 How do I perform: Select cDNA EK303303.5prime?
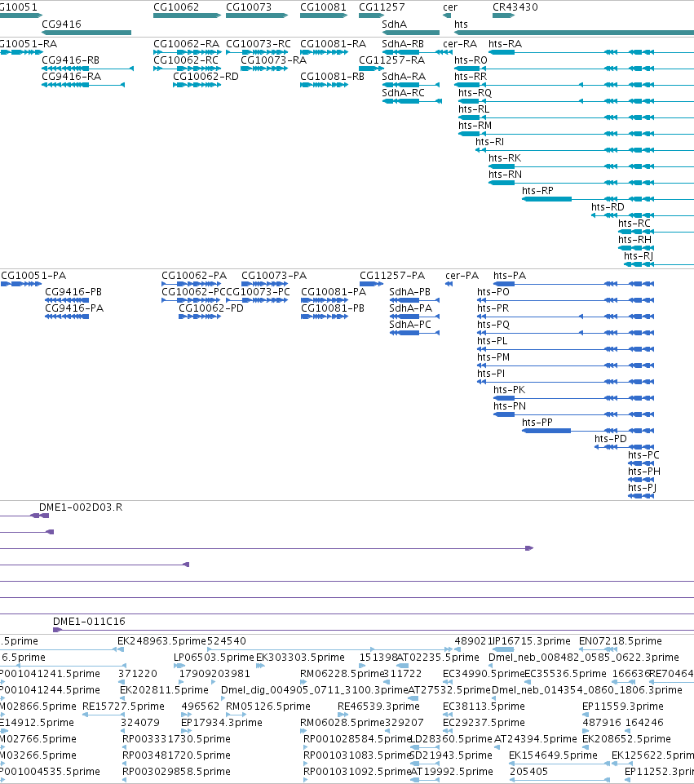click(x=300, y=657)
